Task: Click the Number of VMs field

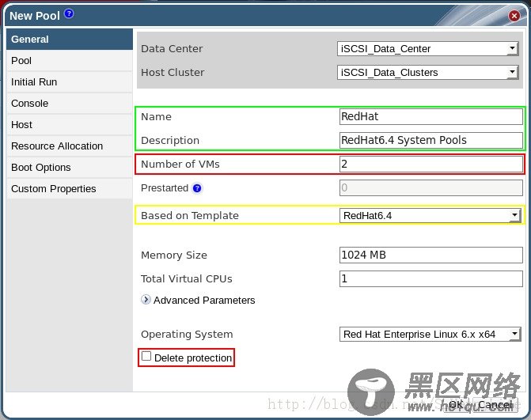Action: tap(431, 165)
